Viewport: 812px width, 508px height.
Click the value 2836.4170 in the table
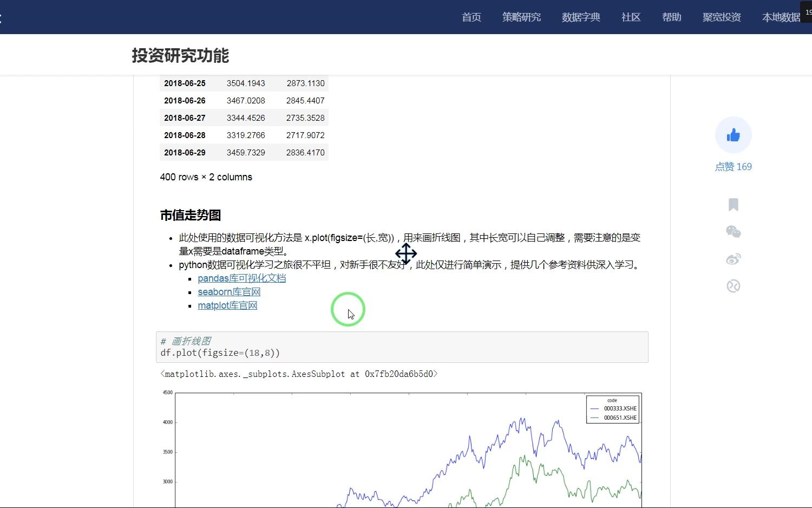pos(305,153)
